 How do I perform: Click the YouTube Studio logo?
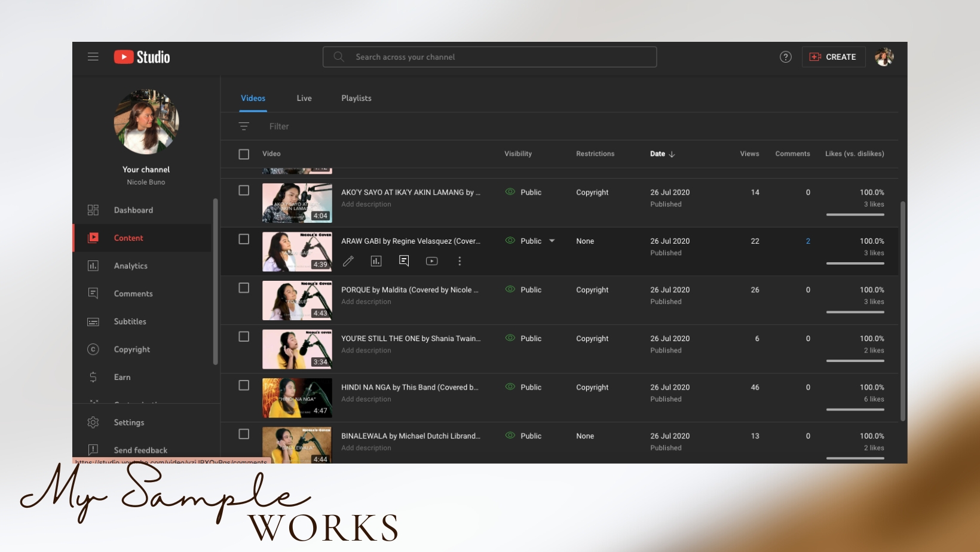pyautogui.click(x=142, y=57)
